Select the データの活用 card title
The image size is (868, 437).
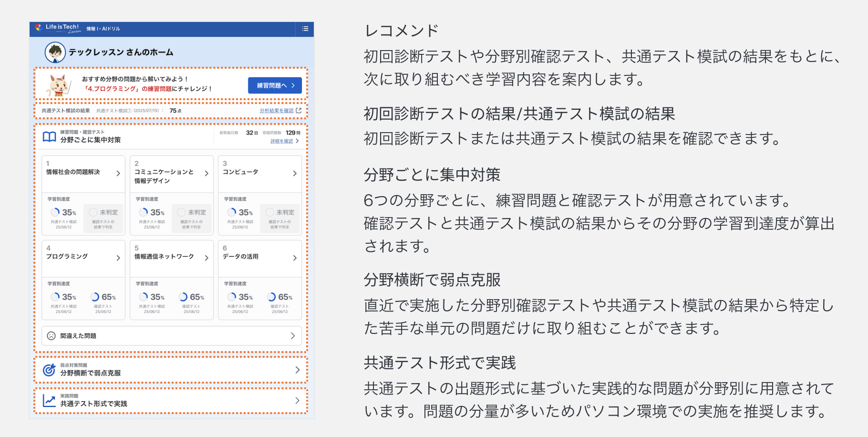[240, 257]
